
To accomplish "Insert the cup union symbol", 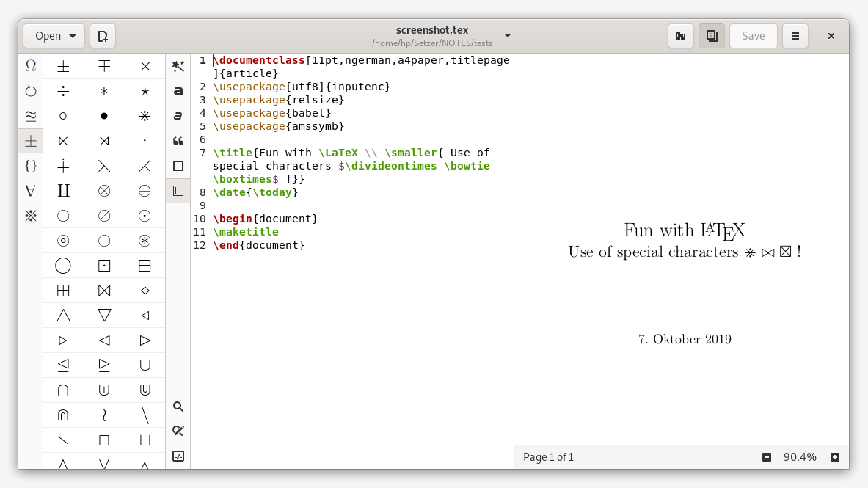I will point(145,365).
